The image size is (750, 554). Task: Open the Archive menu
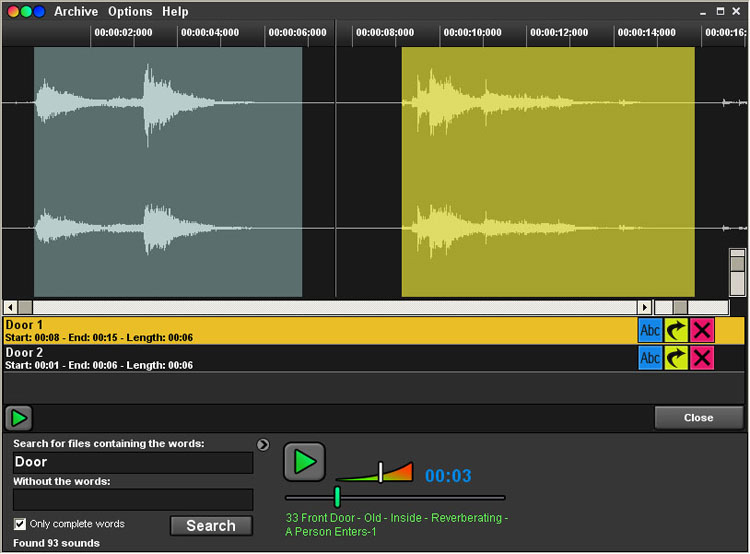tap(76, 12)
